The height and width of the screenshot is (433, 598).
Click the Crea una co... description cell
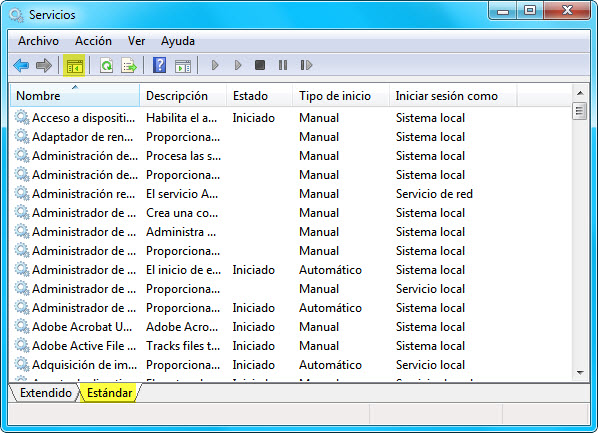pyautogui.click(x=182, y=213)
